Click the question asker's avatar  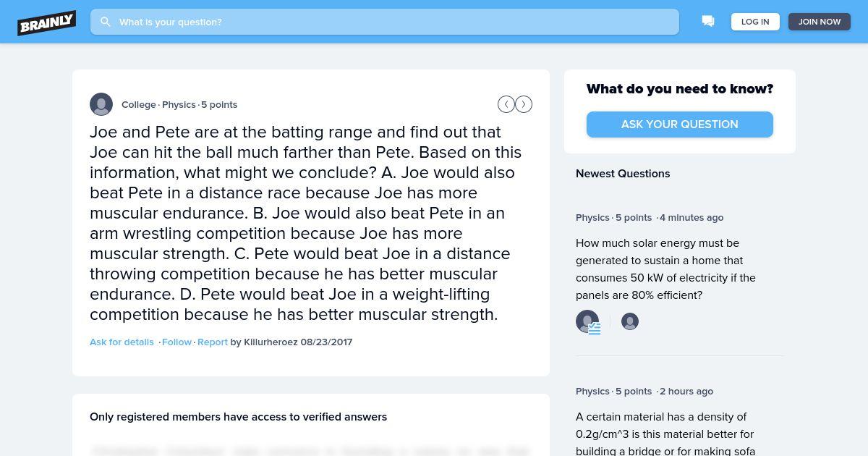(101, 104)
